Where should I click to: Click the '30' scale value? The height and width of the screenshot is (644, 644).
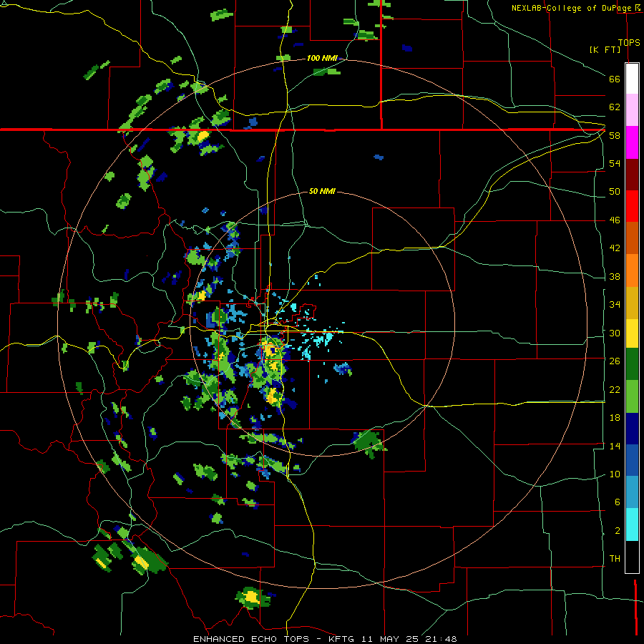pyautogui.click(x=615, y=333)
